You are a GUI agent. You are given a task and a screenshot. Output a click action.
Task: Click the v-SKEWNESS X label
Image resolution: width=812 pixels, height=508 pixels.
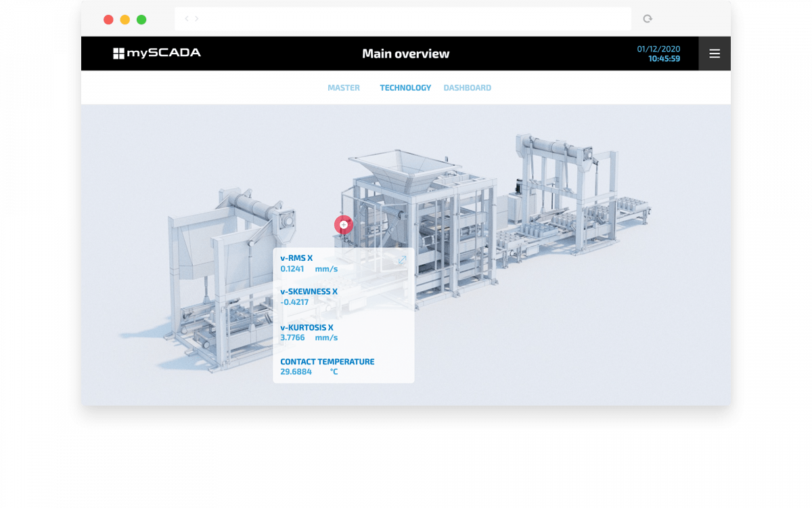[x=309, y=292]
